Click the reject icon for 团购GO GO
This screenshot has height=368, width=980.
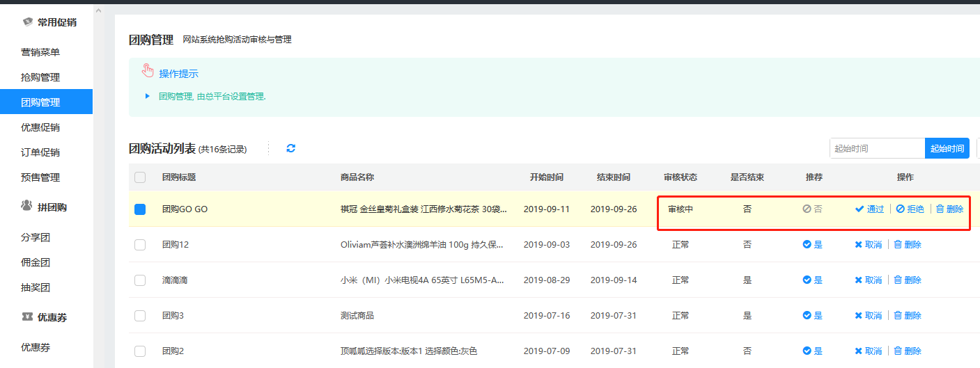(x=900, y=209)
